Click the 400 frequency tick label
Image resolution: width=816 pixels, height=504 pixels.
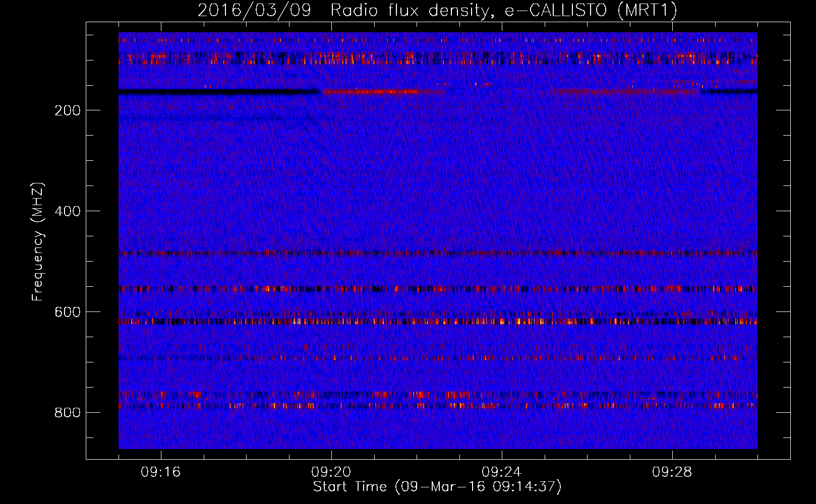(68, 211)
